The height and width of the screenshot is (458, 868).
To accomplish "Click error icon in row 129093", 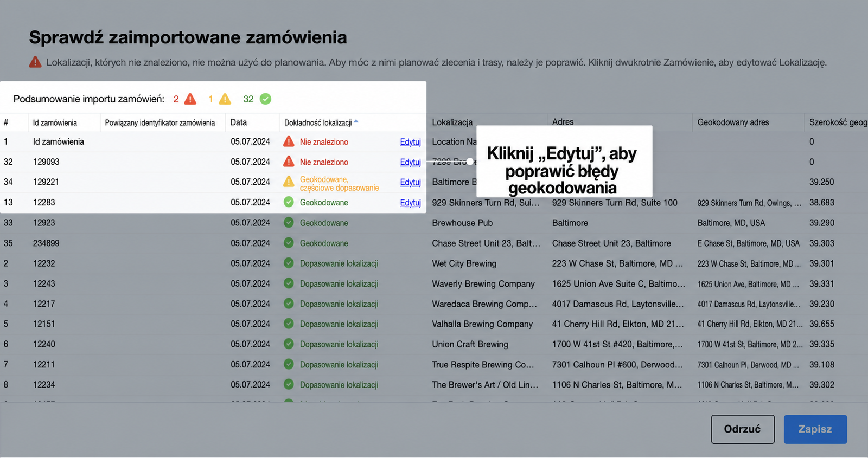I will coord(289,162).
